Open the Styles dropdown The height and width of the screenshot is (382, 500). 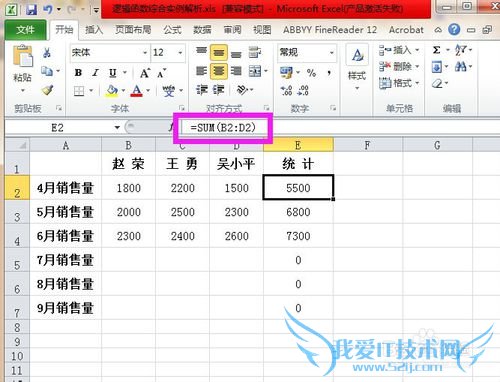click(357, 68)
